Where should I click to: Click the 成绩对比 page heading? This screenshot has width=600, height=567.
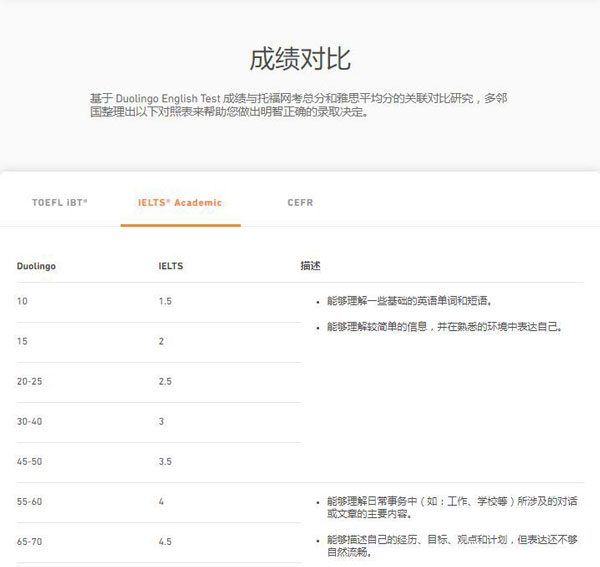pyautogui.click(x=300, y=59)
